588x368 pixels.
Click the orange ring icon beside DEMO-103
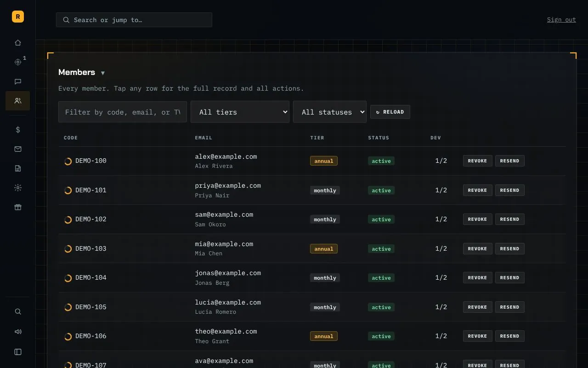[x=68, y=249]
